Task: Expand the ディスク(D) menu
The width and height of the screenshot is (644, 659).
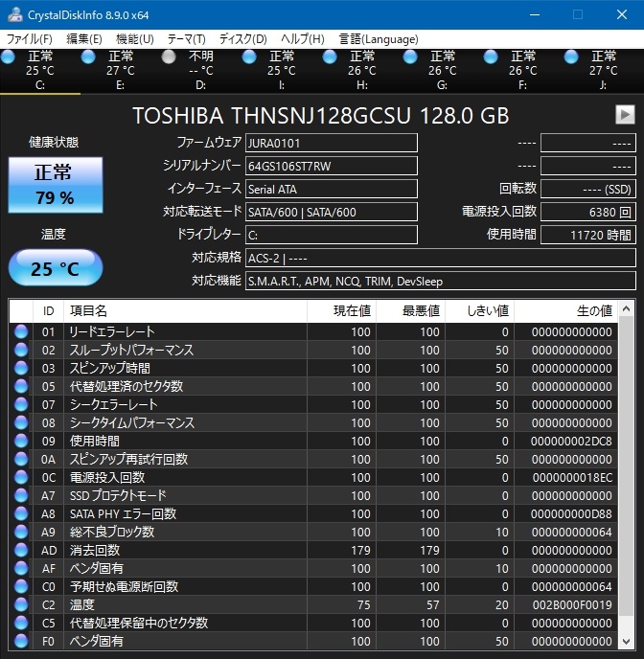Action: [242, 39]
